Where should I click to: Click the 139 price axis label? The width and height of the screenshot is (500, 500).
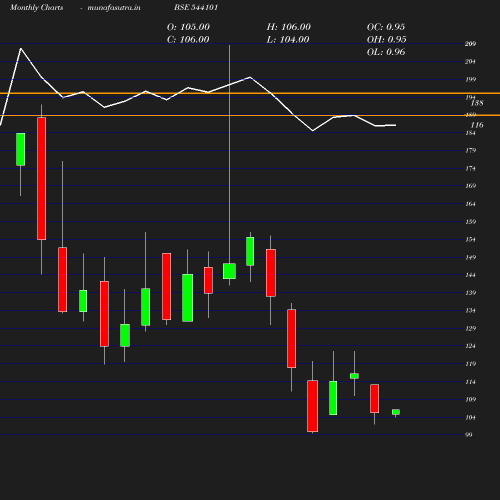[470, 293]
